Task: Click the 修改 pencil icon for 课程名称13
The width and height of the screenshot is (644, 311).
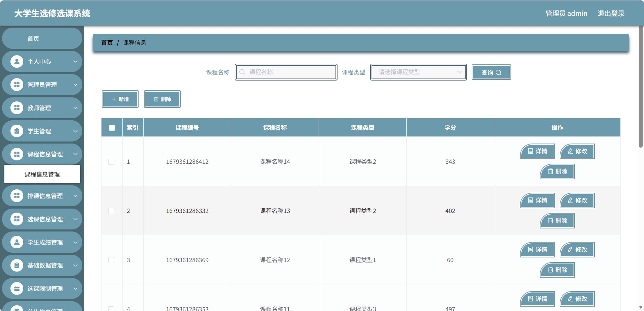Action: click(x=570, y=200)
